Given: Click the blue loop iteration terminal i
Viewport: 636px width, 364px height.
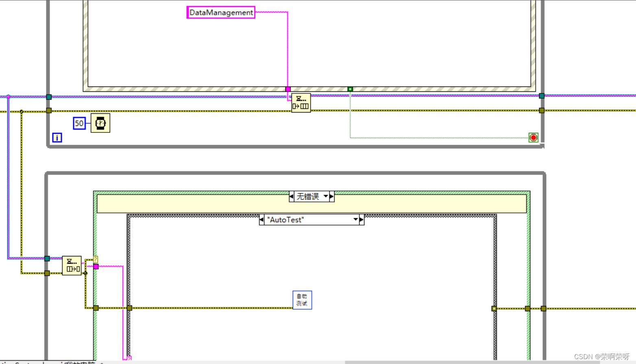Looking at the screenshot, I should [57, 138].
